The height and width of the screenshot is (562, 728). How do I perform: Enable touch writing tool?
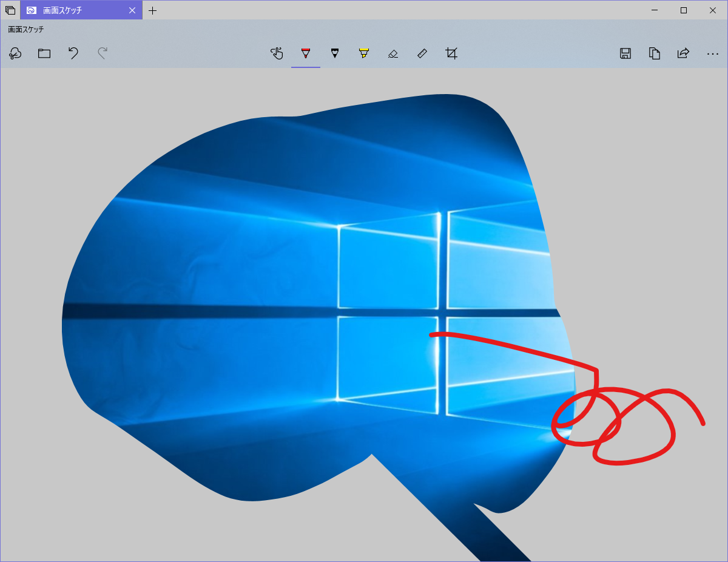pyautogui.click(x=277, y=53)
